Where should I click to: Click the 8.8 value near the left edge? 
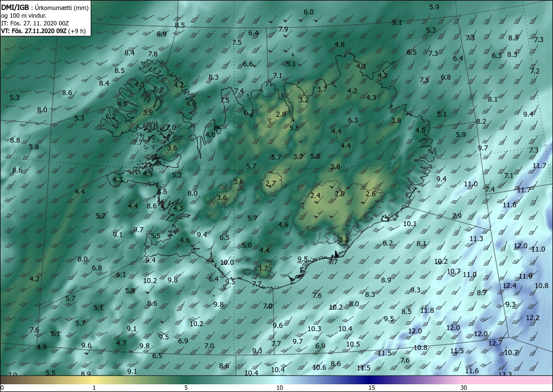[x=15, y=140]
